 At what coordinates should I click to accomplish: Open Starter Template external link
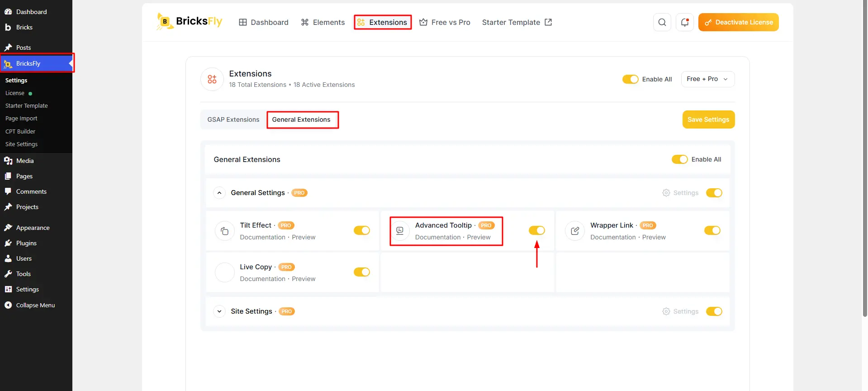point(517,22)
